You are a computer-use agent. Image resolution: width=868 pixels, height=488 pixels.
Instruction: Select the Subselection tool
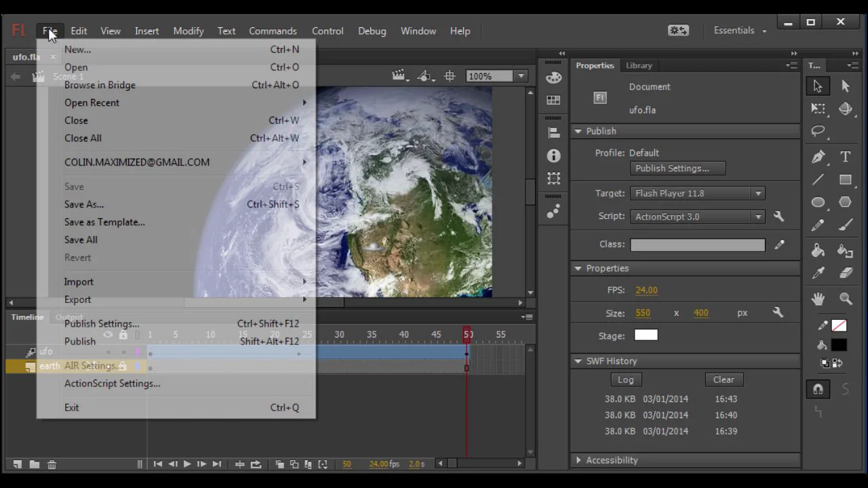coord(846,86)
